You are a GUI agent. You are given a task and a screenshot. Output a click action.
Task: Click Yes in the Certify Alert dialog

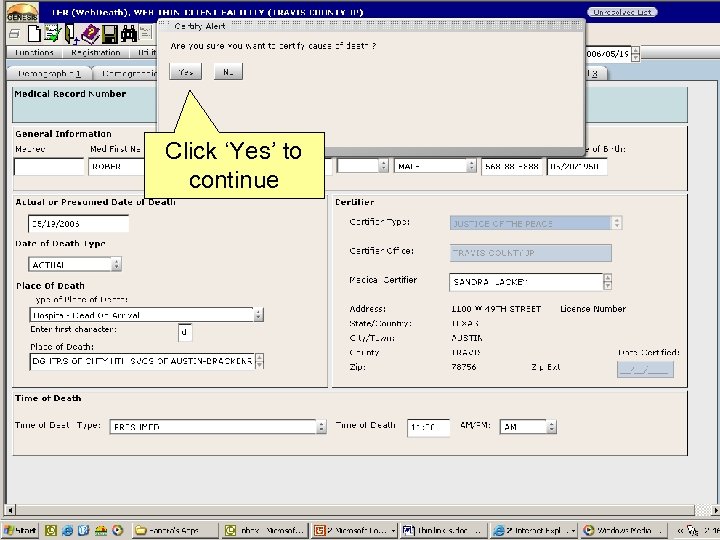tap(186, 72)
